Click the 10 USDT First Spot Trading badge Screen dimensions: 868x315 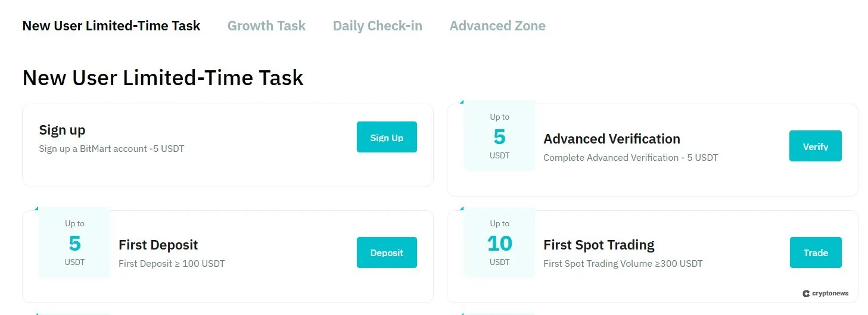[x=499, y=243]
